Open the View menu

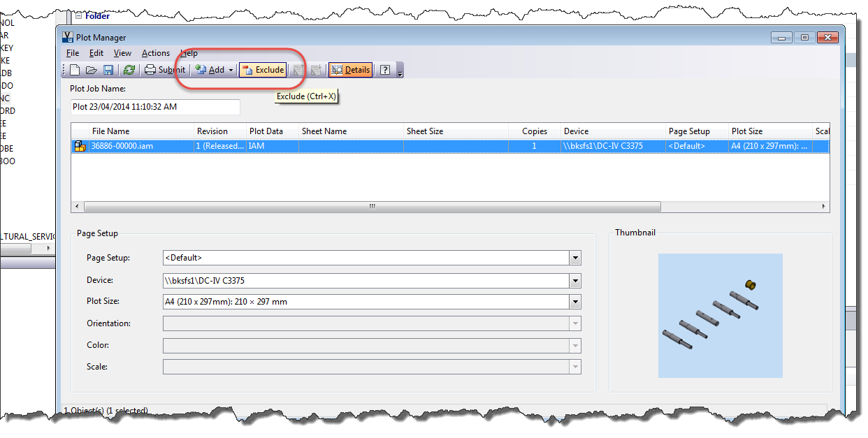[x=122, y=52]
